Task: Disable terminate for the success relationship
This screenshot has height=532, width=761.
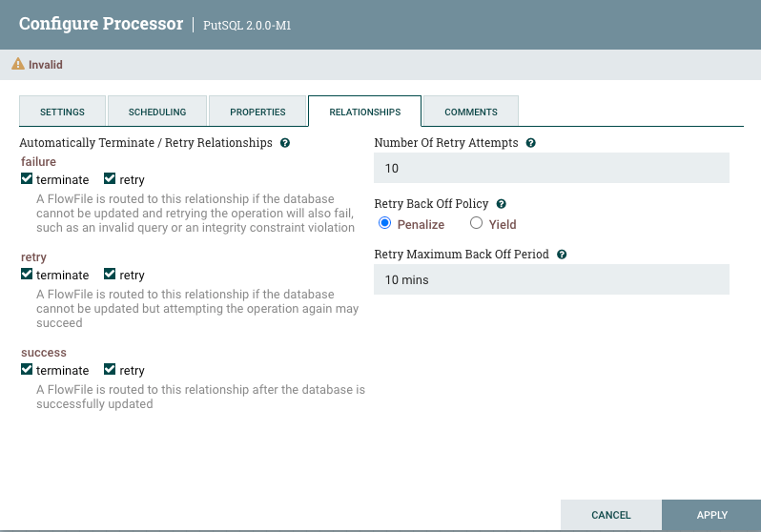Action: click(27, 370)
